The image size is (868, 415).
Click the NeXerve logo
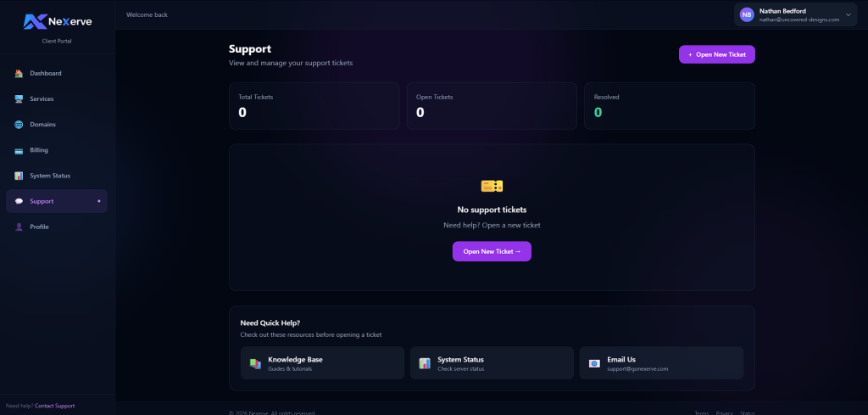pyautogui.click(x=60, y=21)
